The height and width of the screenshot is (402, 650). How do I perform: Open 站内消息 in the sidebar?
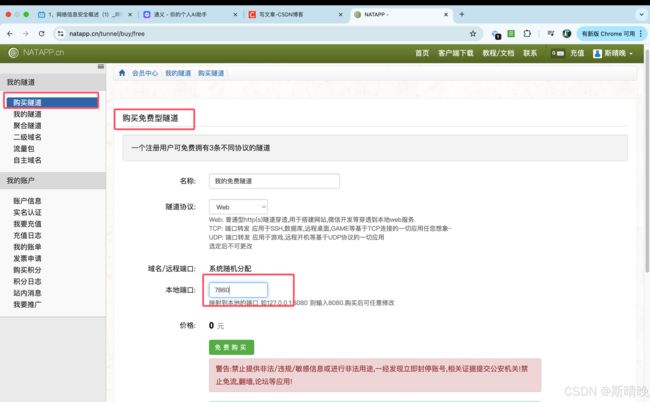(x=27, y=293)
